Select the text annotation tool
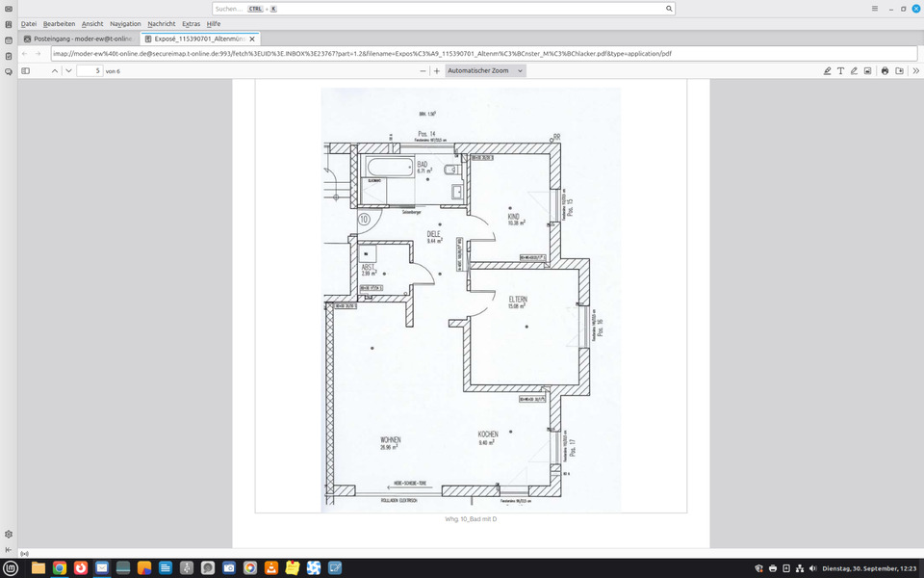The image size is (924, 578). point(840,70)
